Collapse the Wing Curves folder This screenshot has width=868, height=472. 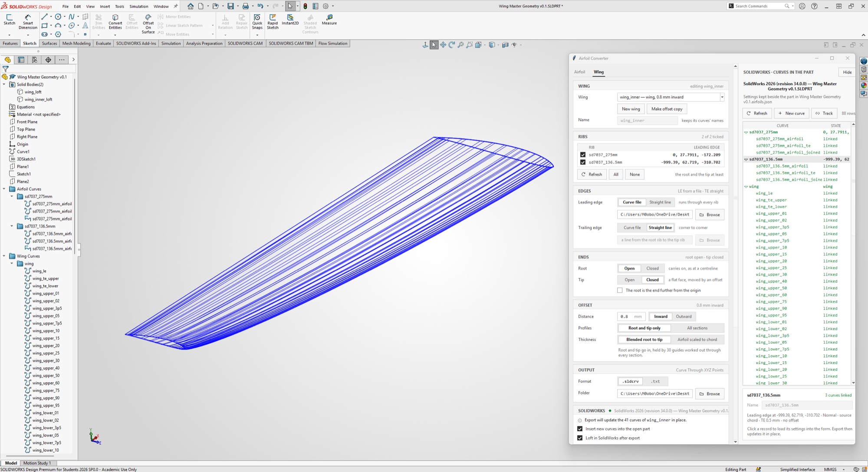pyautogui.click(x=4, y=256)
